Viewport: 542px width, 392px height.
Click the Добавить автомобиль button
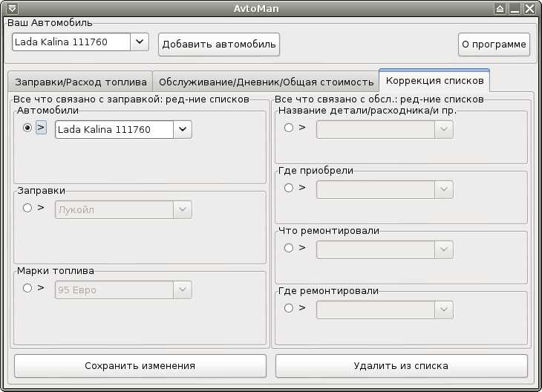219,45
